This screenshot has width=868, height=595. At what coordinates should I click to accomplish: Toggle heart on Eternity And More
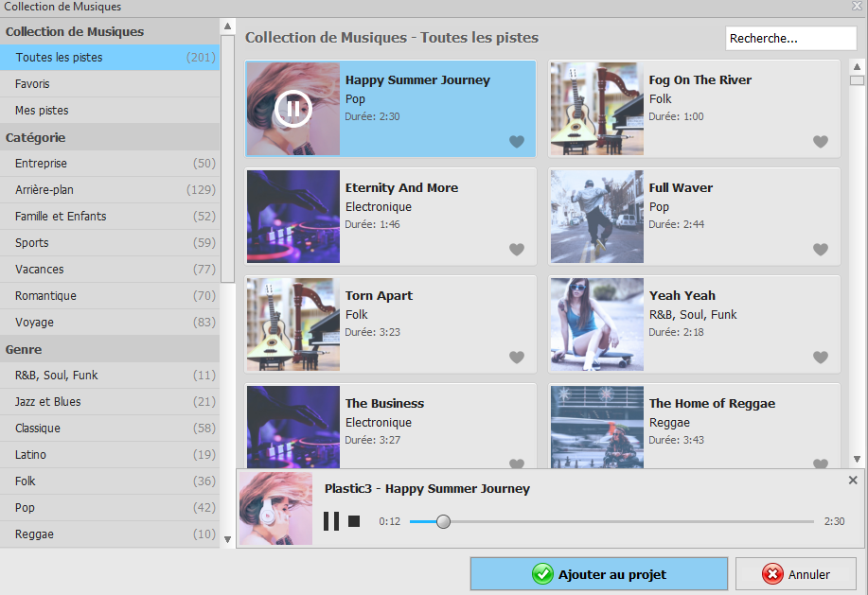517,250
